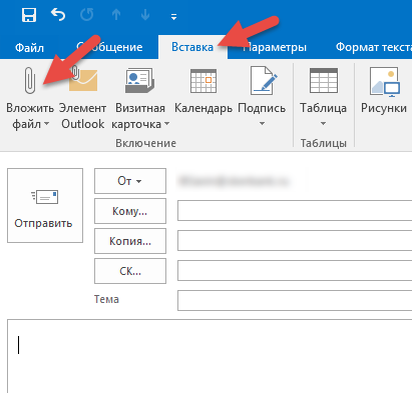Click the СК... blind copy button
The height and width of the screenshot is (393, 412).
[130, 271]
